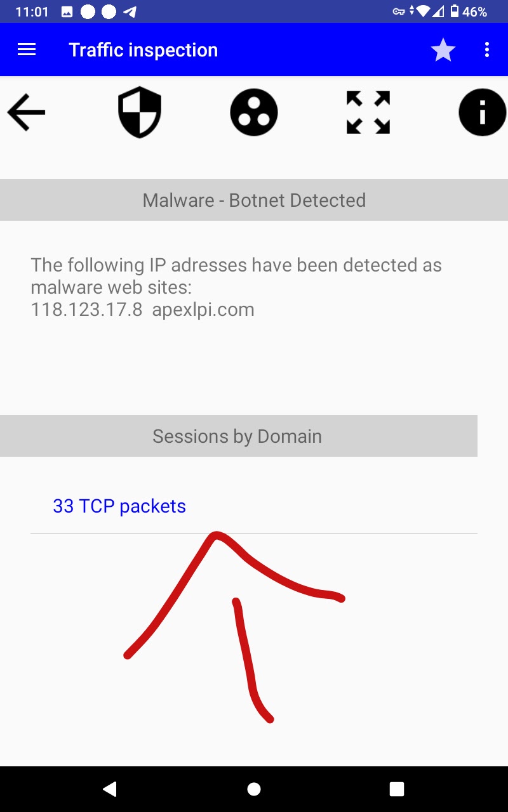Open the info icon in toolbar
The height and width of the screenshot is (812, 508).
point(482,113)
